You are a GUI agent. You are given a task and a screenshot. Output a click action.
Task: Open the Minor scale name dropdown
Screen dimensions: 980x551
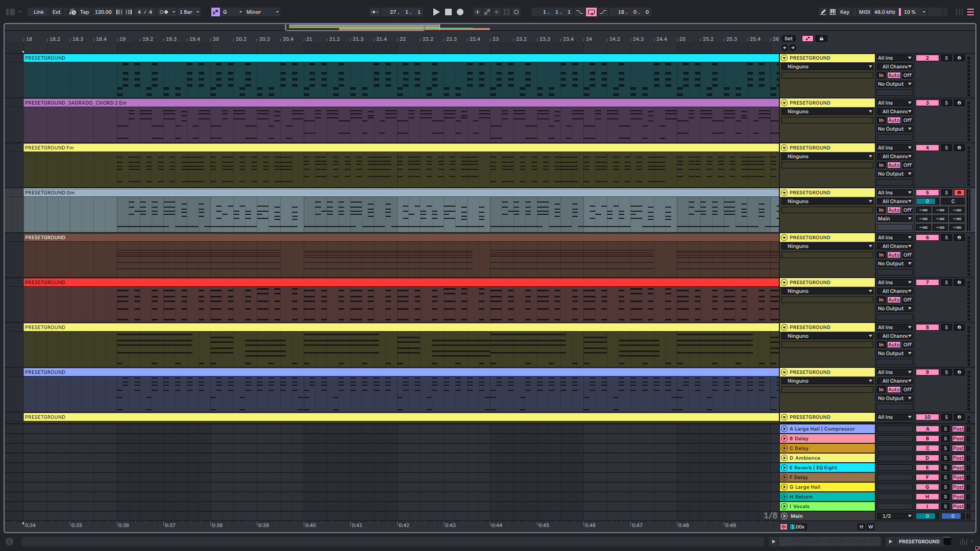click(263, 12)
